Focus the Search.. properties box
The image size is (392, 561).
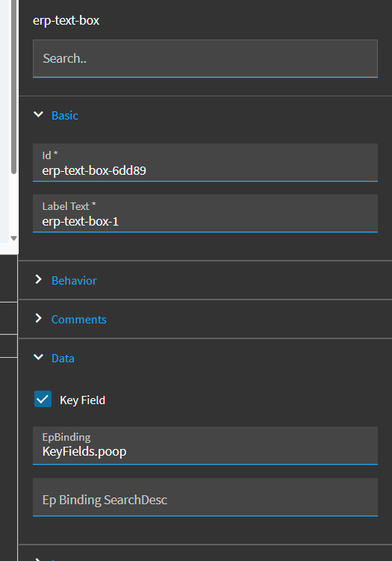(x=205, y=59)
